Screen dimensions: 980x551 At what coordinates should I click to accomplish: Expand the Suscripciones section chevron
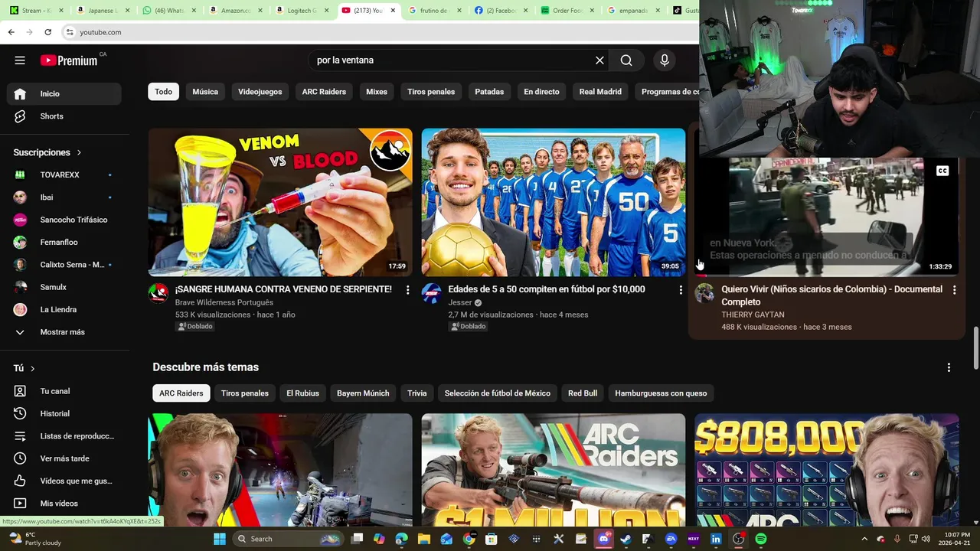79,153
